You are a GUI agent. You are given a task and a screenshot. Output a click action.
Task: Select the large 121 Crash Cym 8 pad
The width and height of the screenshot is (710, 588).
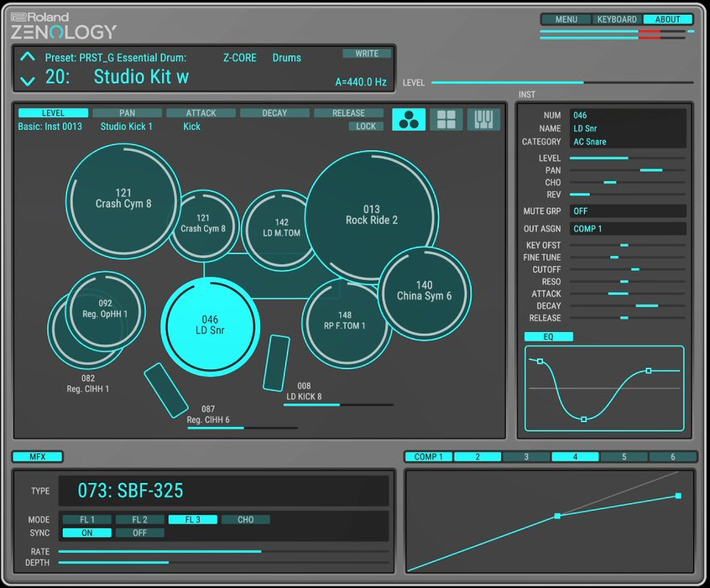tap(123, 201)
